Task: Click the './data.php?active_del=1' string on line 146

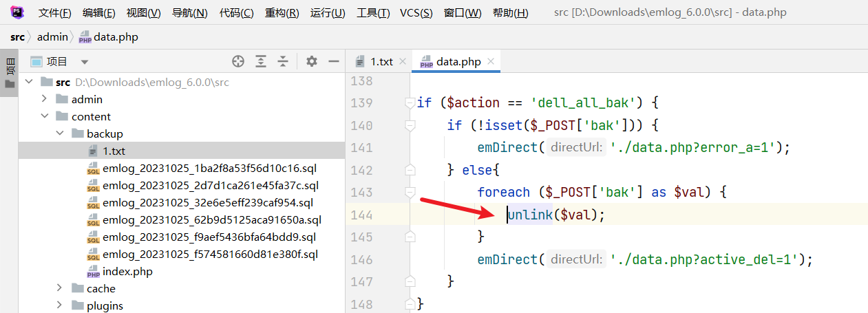Action: pyautogui.click(x=705, y=259)
